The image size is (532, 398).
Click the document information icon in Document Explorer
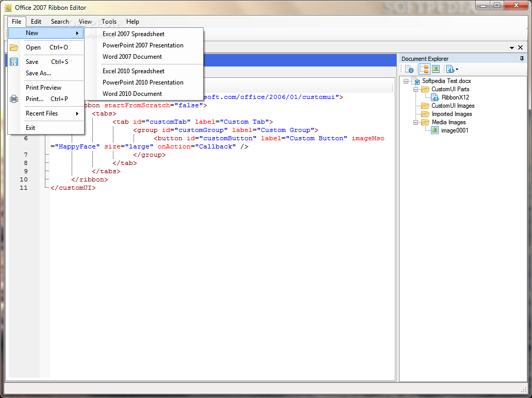click(x=409, y=69)
